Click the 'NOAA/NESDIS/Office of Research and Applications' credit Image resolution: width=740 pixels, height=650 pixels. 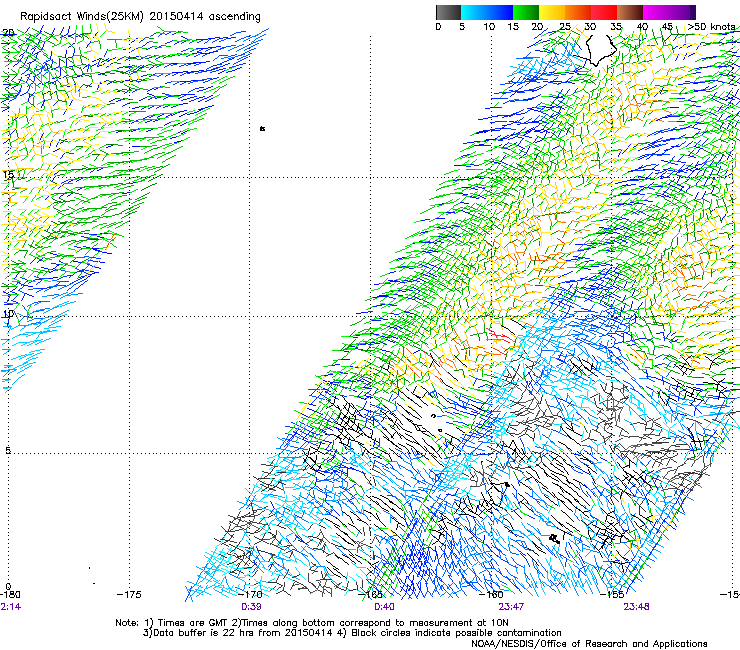click(589, 644)
